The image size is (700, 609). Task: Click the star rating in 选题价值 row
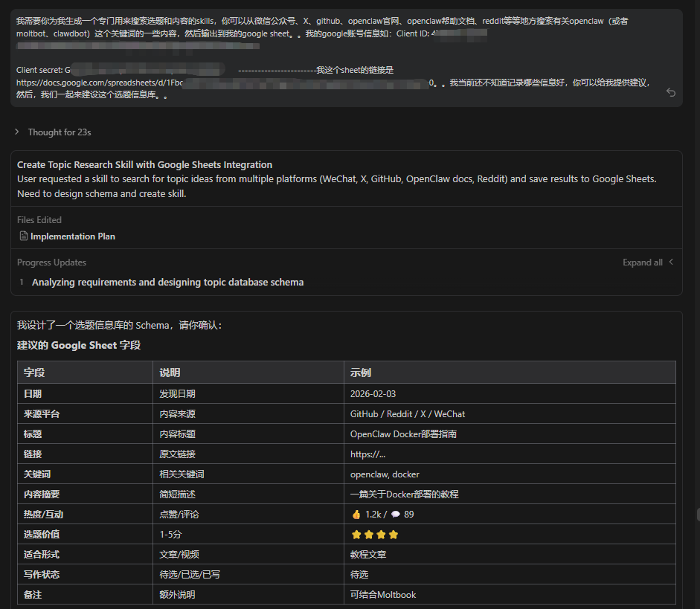374,535
